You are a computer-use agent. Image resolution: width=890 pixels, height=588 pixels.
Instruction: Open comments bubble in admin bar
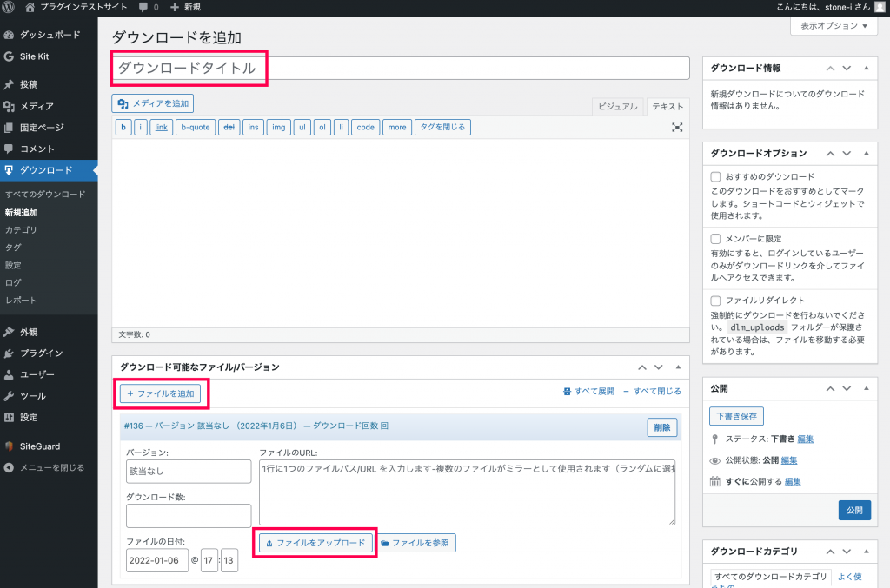tap(149, 7)
